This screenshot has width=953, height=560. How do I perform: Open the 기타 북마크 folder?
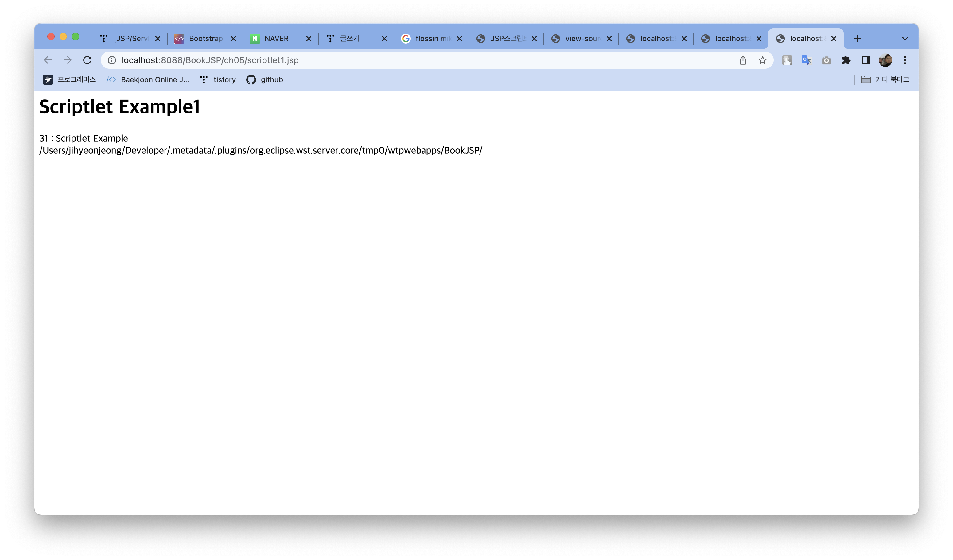[x=885, y=79]
